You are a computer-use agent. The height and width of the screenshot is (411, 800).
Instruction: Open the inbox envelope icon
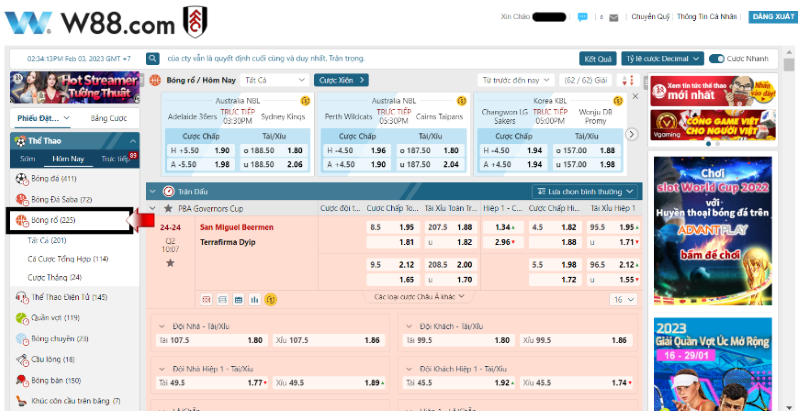point(614,17)
